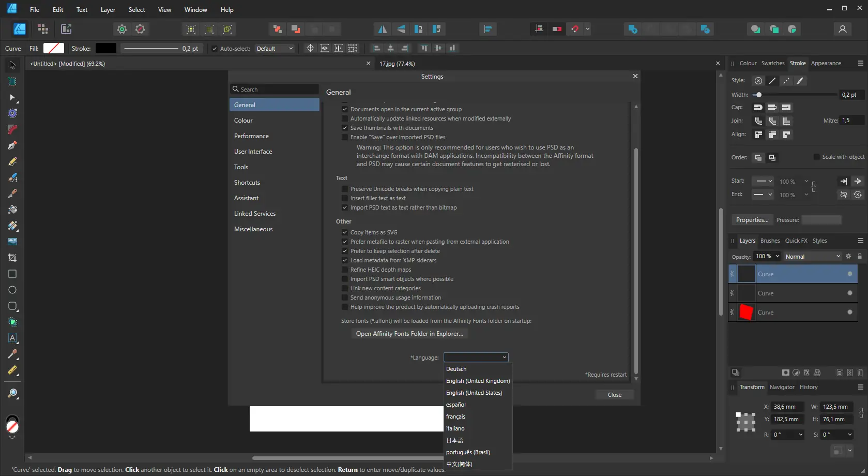Select the Move tool arrow
The image size is (868, 476).
pos(12,65)
